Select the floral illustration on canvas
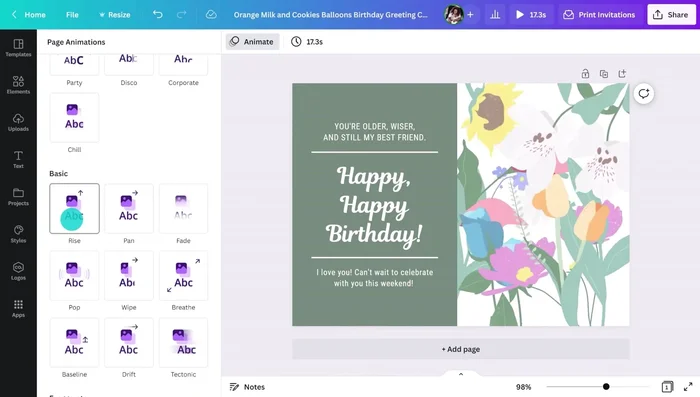Image resolution: width=700 pixels, height=397 pixels. pos(543,205)
